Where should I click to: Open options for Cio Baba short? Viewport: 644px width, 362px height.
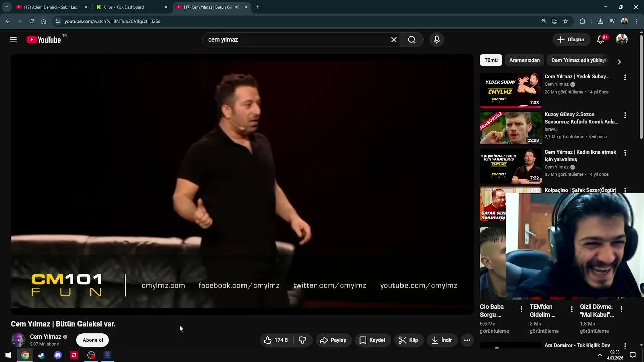click(521, 309)
